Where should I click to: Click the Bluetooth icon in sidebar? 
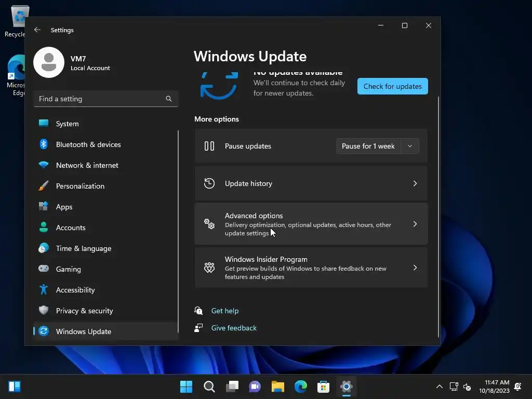pos(44,144)
